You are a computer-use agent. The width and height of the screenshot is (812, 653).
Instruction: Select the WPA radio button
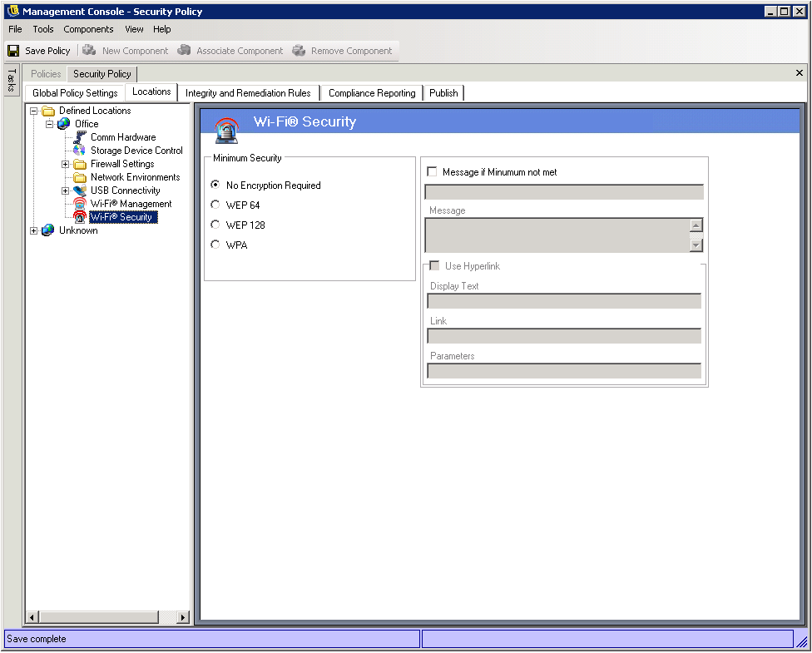215,244
